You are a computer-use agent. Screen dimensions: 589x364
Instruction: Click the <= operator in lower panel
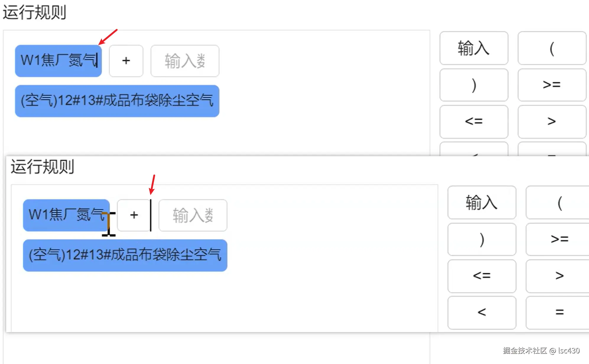[482, 276]
